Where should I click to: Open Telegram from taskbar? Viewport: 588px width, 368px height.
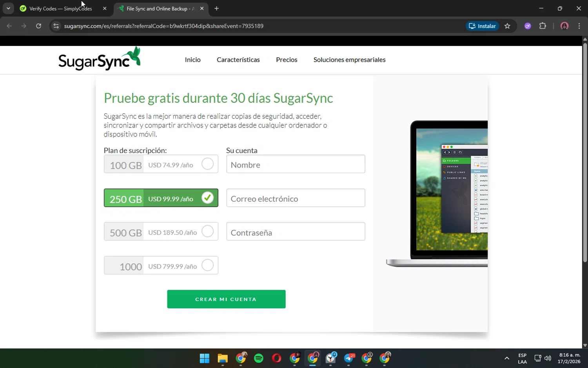coord(349,358)
